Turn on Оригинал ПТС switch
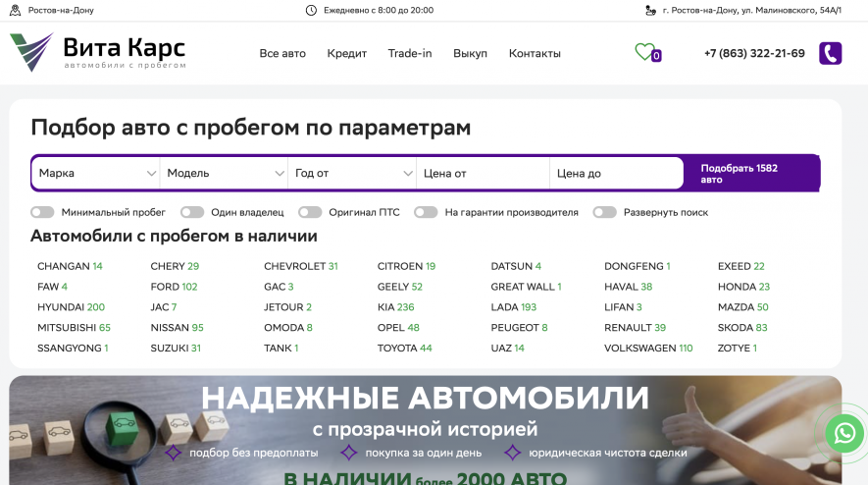 click(x=310, y=212)
